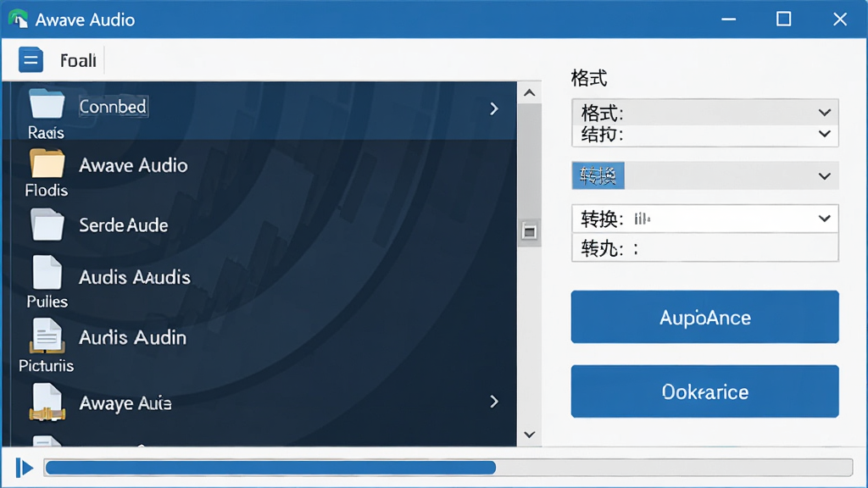
Task: Expand the Awaye Auia row chevron
Action: point(494,401)
